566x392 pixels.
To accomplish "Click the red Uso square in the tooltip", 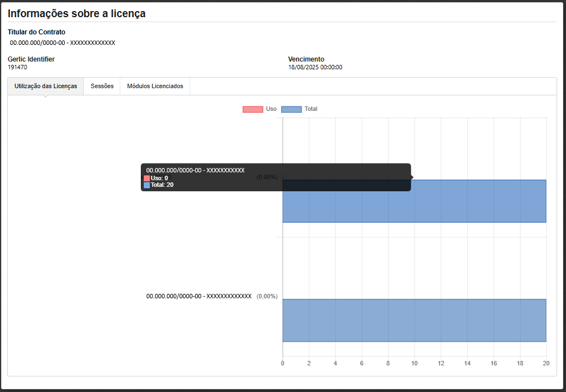I will pos(147,178).
